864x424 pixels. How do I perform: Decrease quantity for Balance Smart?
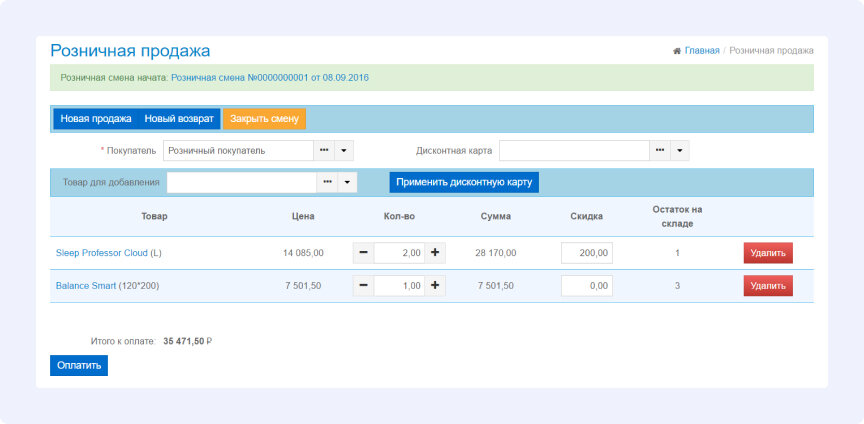(363, 286)
